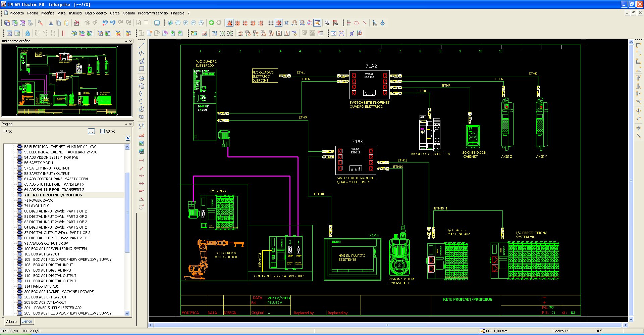Screen dimensions: 644x335
Task: Select the Polygon drawing tool
Action: point(142,61)
